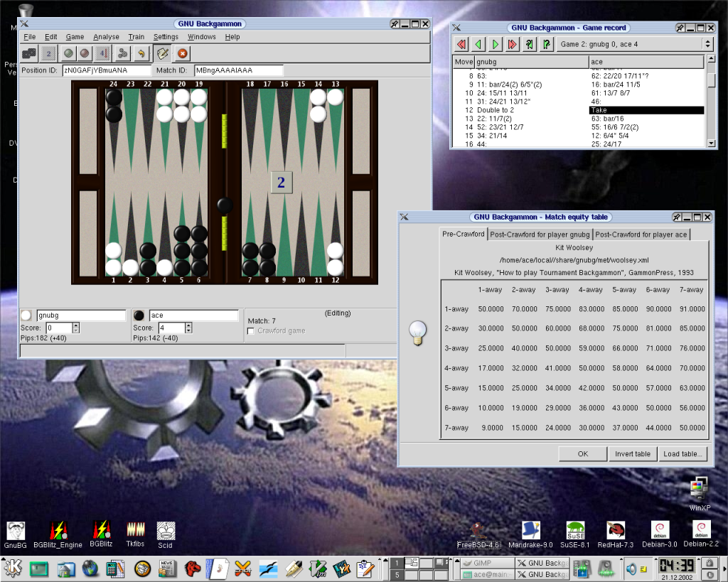The height and width of the screenshot is (582, 728).
Task: Click the roll dice icon in the toolbar
Action: click(29, 54)
